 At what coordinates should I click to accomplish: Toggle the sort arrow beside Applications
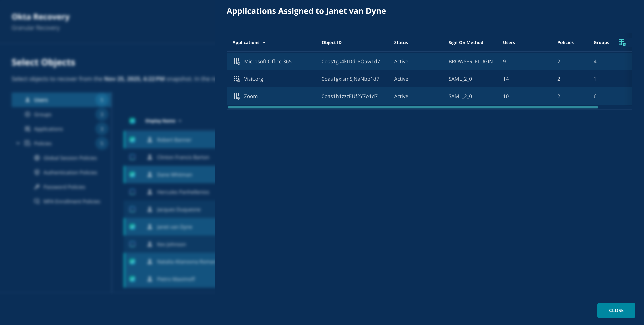(x=264, y=43)
